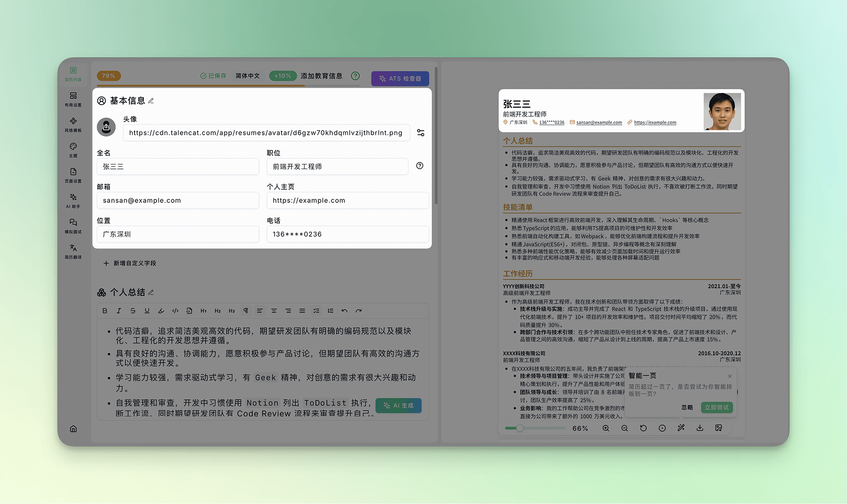Open the 风格模板 style templates panel
Image resolution: width=847 pixels, height=504 pixels.
[73, 124]
